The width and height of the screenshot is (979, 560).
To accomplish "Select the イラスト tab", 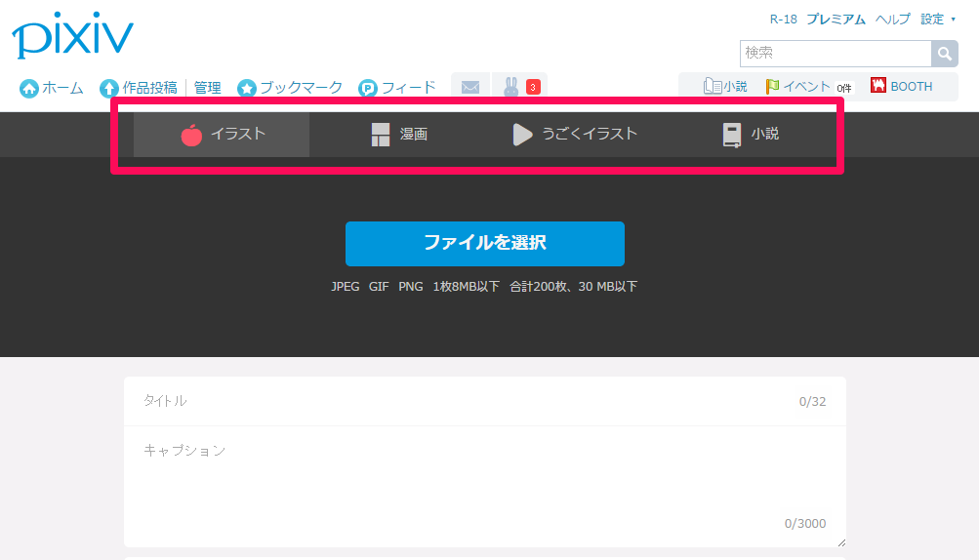I will click(222, 135).
